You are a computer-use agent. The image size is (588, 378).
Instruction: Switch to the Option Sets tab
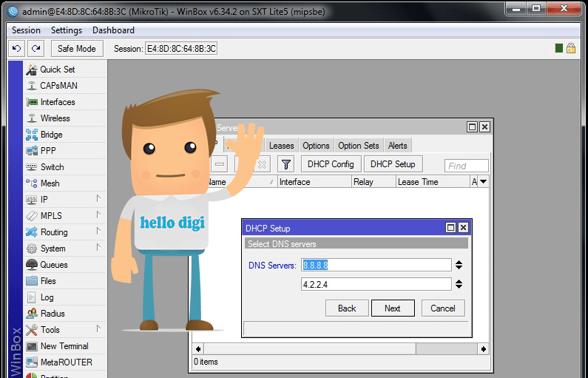point(359,146)
